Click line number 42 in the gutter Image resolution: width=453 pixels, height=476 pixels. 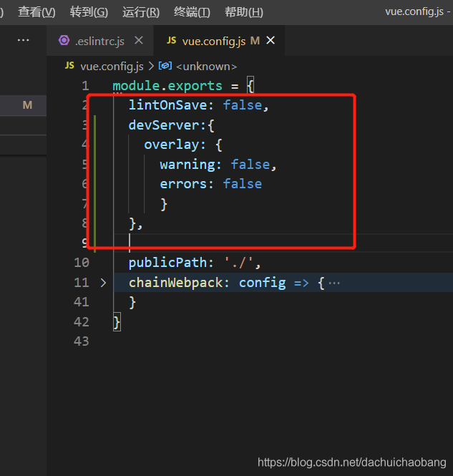click(82, 322)
